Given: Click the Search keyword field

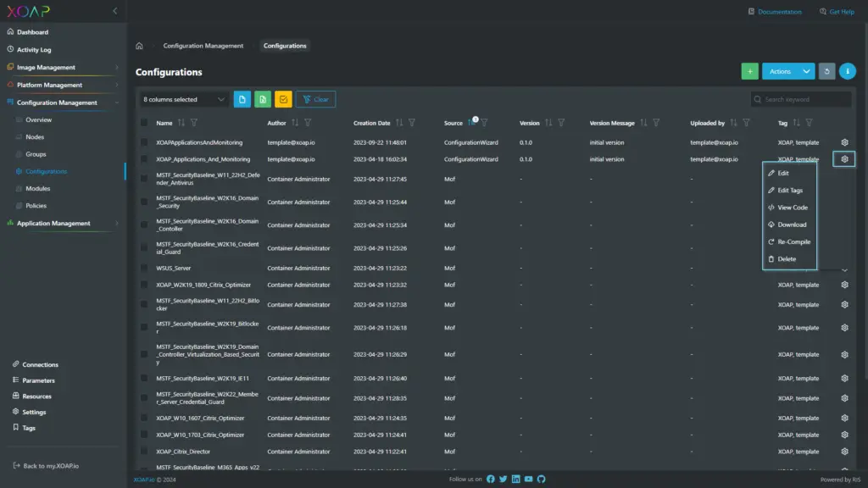Looking at the screenshot, I should tap(801, 100).
